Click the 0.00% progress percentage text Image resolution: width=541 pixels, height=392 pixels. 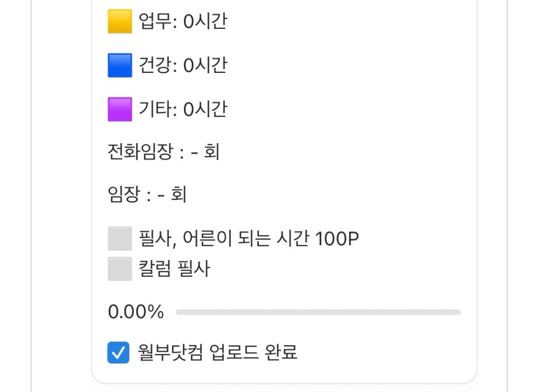point(136,312)
